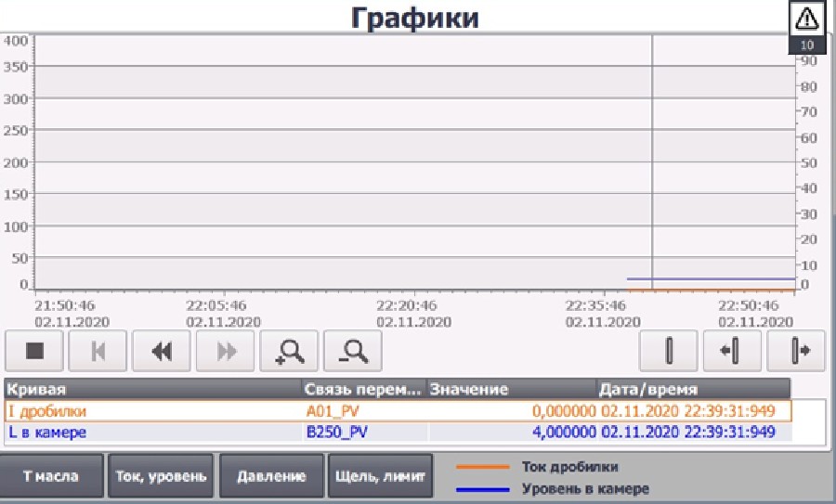This screenshot has height=504, width=836.
Task: Click the alarm count 10 badge
Action: [806, 45]
